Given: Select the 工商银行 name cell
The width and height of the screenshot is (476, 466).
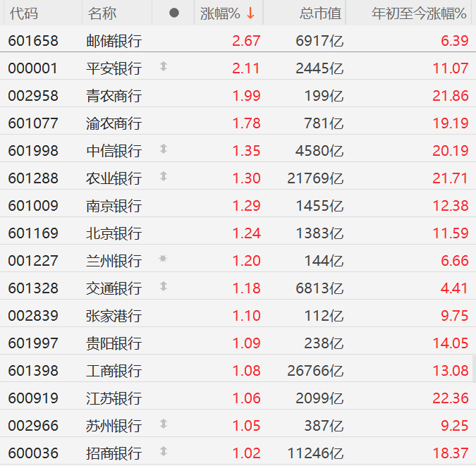Looking at the screenshot, I should pyautogui.click(x=114, y=371).
